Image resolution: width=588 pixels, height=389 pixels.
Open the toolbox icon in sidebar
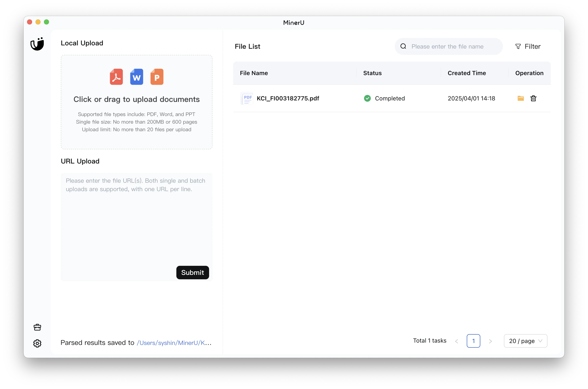[37, 327]
